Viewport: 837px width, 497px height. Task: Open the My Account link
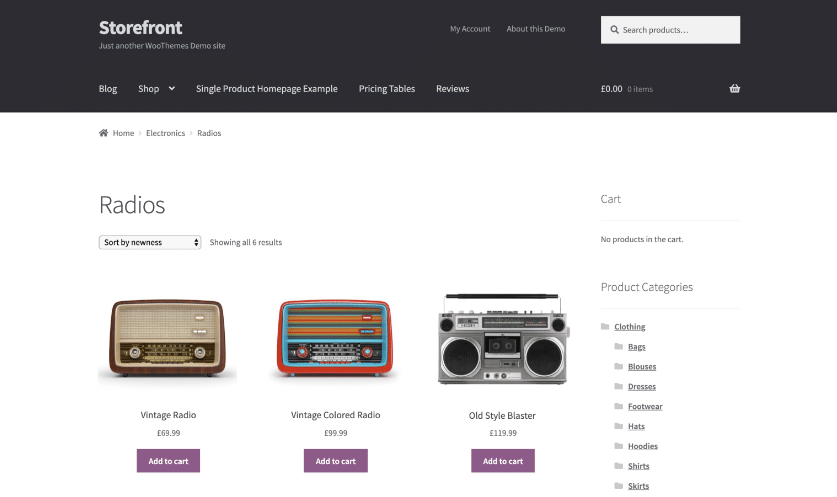coord(470,29)
